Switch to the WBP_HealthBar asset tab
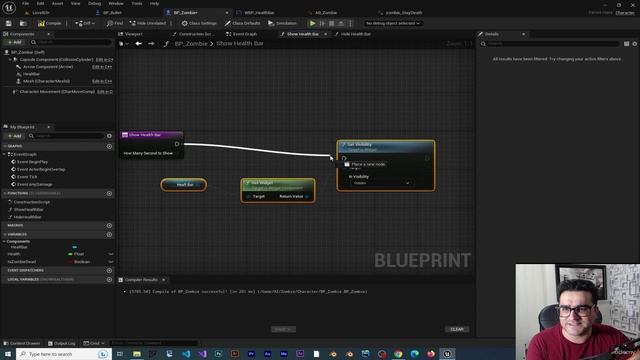 point(259,13)
